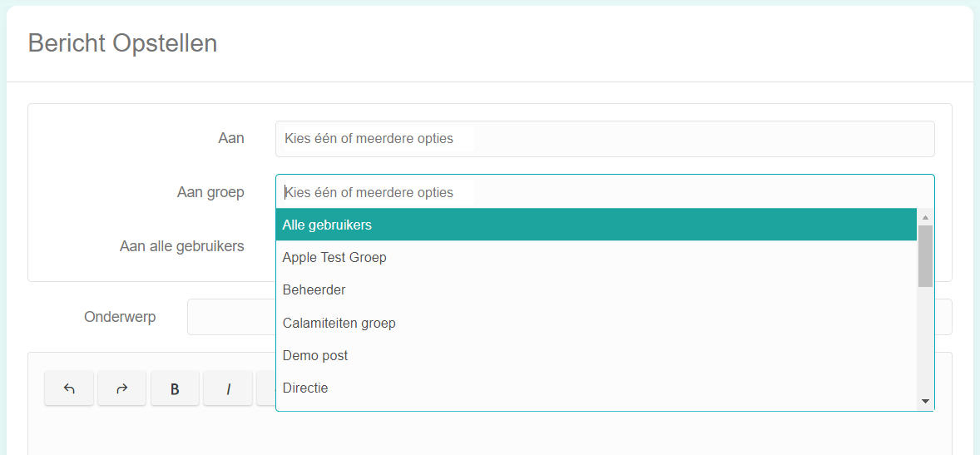This screenshot has width=980, height=455.
Task: Choose the 'Demo post' entry
Action: click(596, 356)
